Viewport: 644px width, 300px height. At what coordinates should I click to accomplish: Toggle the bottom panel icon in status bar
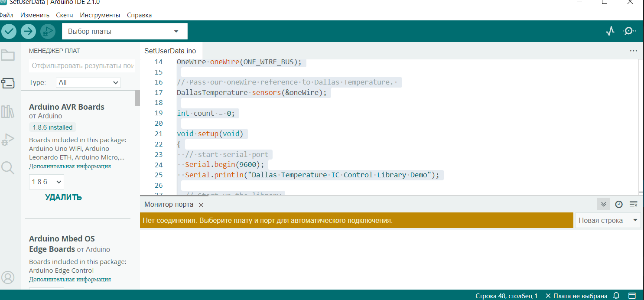click(x=632, y=296)
